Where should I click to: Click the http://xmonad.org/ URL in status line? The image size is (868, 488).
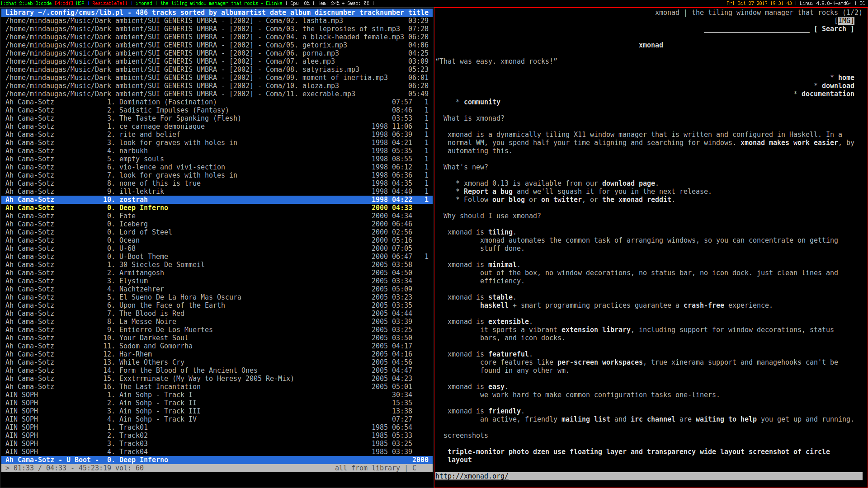click(x=472, y=476)
